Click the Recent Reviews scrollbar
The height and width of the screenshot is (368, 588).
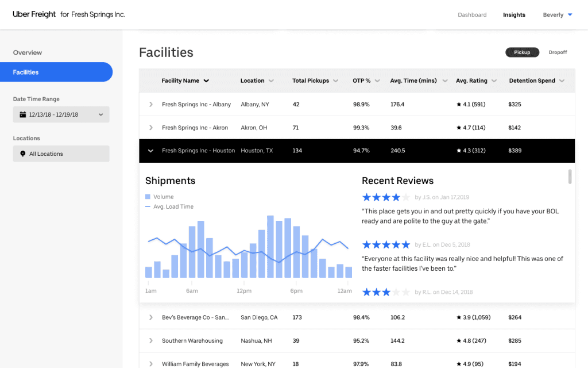[x=570, y=177]
